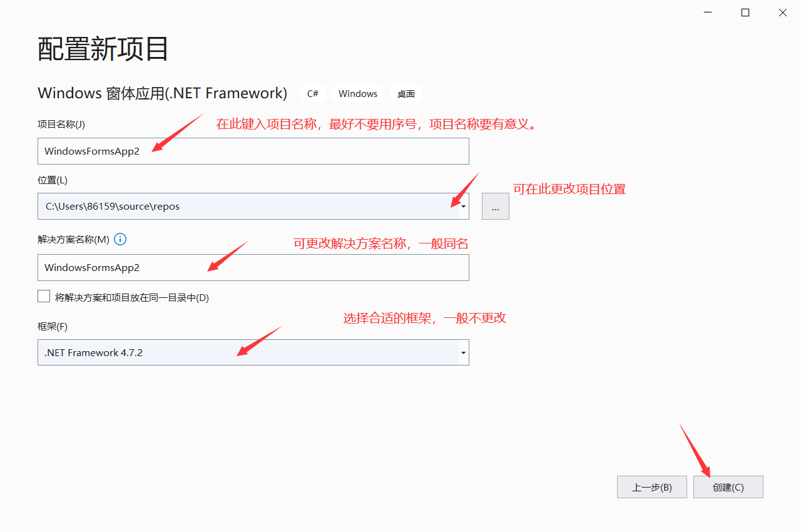
Task: Click the solution name info icon
Action: pyautogui.click(x=120, y=239)
